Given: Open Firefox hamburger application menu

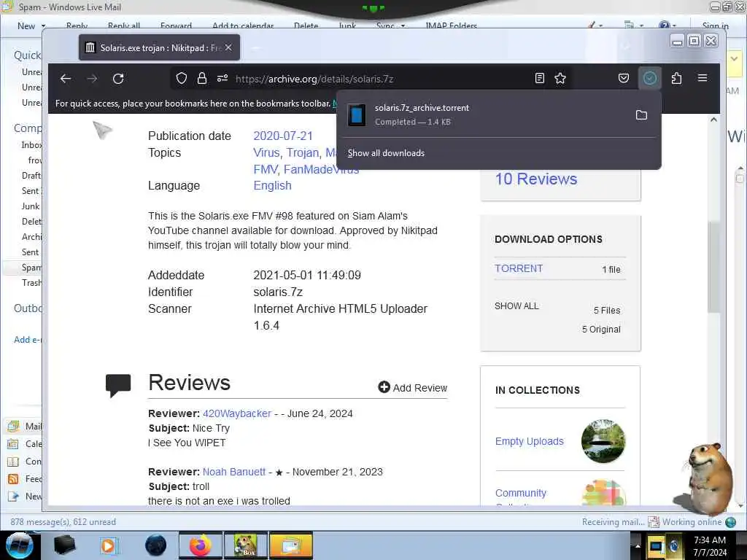Looking at the screenshot, I should (x=703, y=77).
